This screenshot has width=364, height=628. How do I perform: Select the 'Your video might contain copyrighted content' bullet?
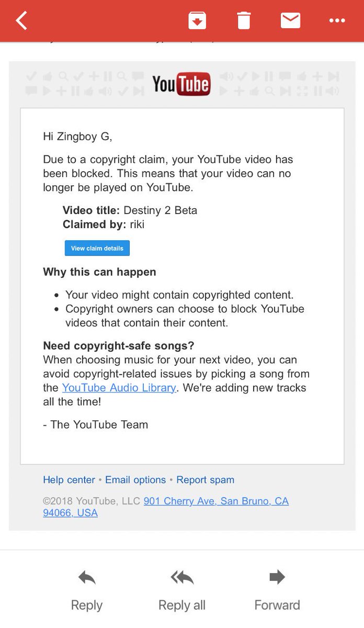pyautogui.click(x=179, y=295)
